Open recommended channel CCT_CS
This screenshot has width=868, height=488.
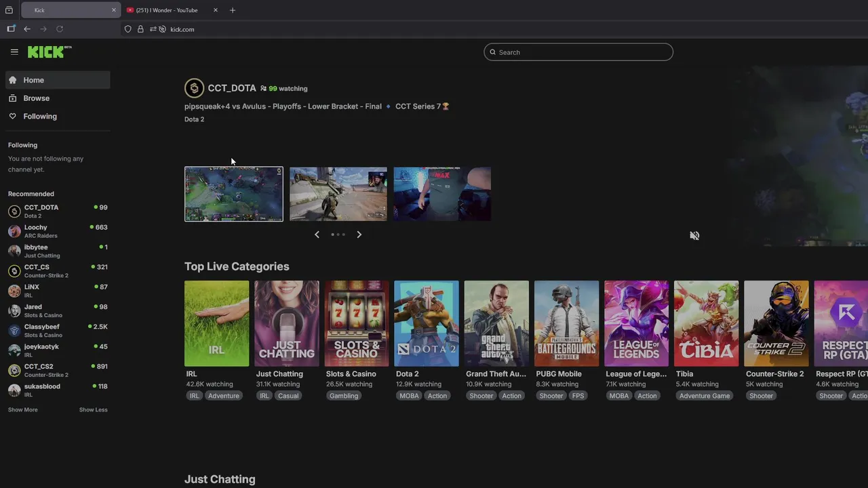(x=58, y=271)
